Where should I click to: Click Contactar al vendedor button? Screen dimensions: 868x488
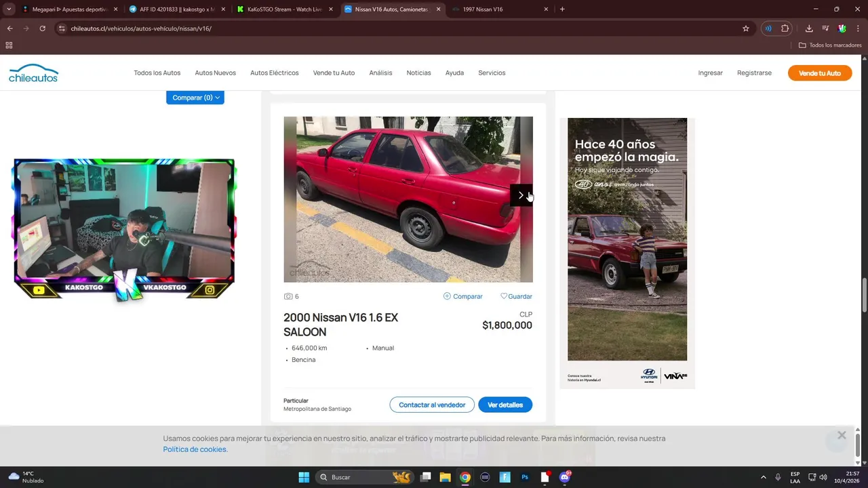(x=432, y=405)
